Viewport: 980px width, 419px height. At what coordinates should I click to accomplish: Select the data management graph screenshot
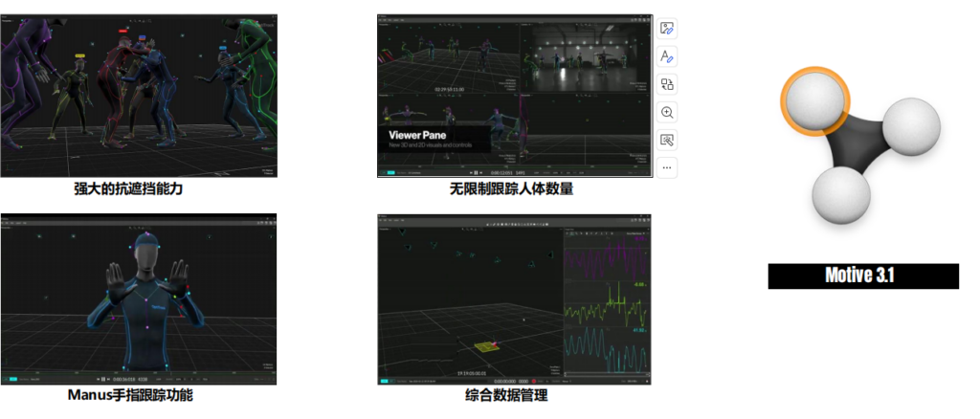(514, 299)
